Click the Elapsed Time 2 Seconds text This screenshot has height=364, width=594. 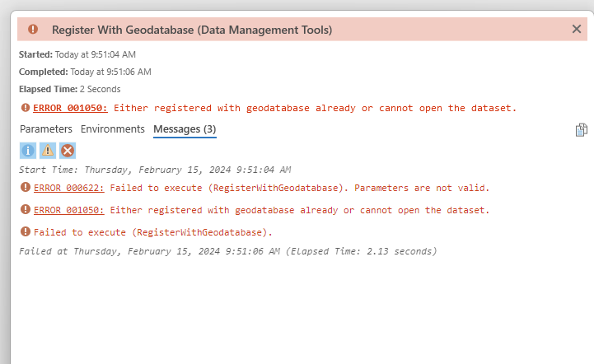pyautogui.click(x=70, y=89)
